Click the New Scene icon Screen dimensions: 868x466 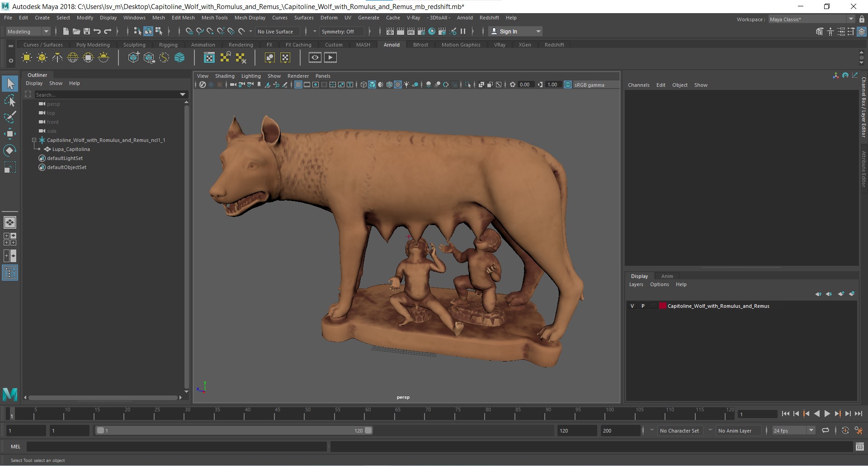tap(66, 31)
